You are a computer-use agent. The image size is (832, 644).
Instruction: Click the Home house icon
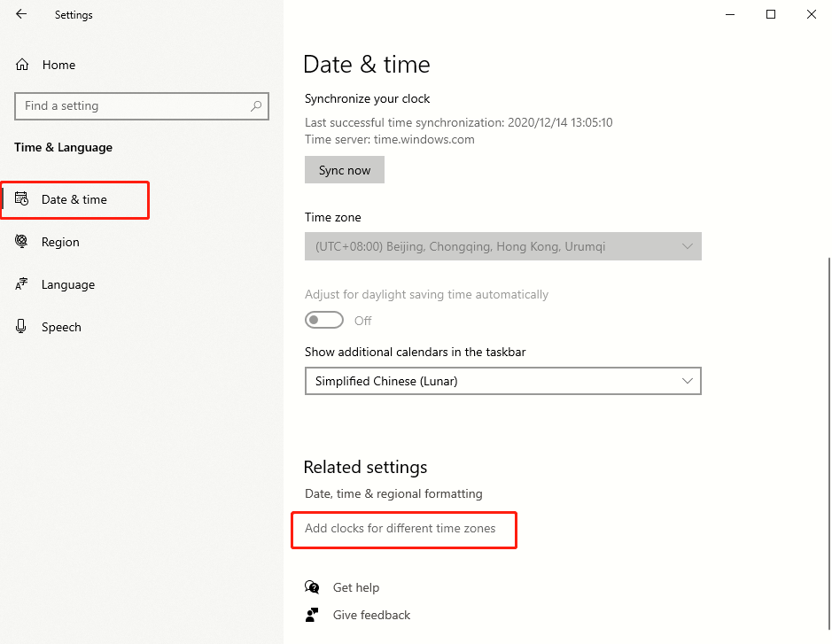coord(22,65)
